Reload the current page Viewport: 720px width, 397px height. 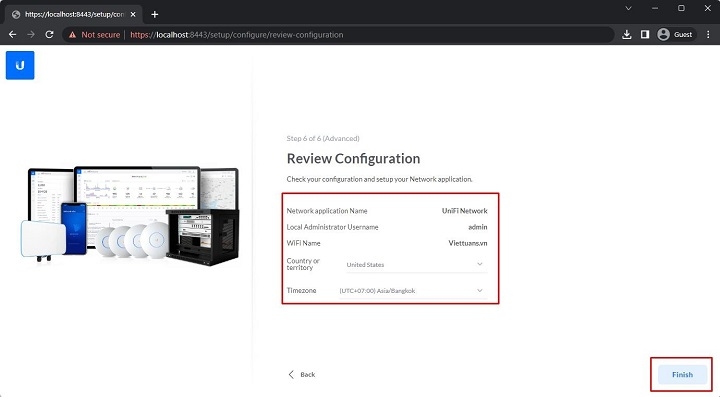pos(49,34)
